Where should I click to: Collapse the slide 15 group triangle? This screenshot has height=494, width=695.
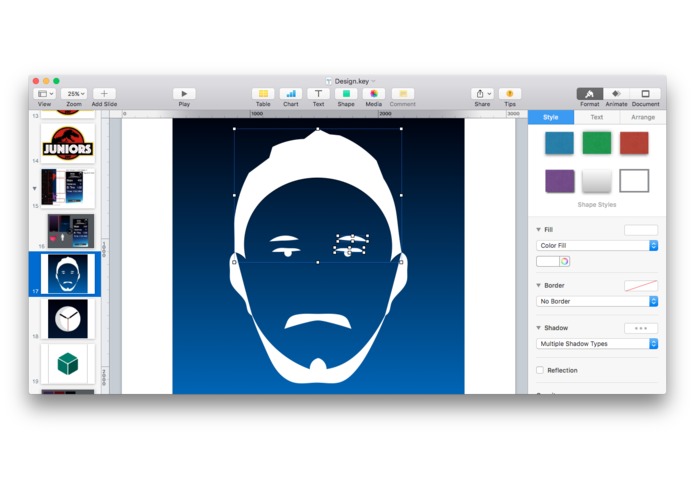(x=35, y=188)
